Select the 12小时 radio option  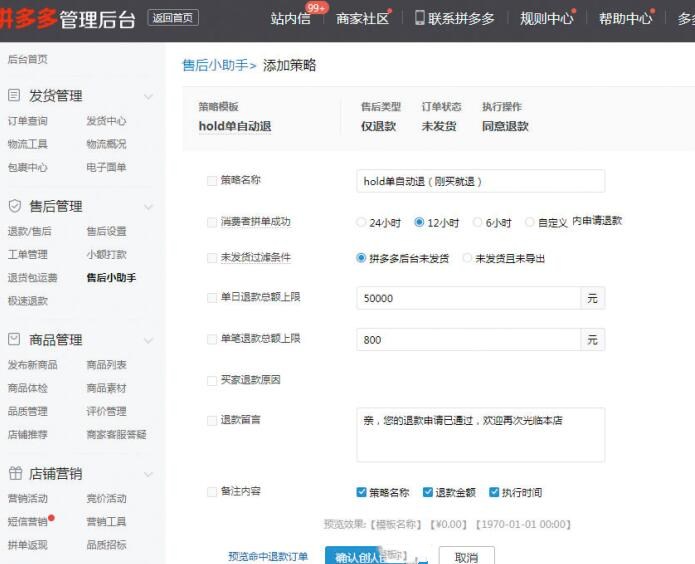click(419, 222)
